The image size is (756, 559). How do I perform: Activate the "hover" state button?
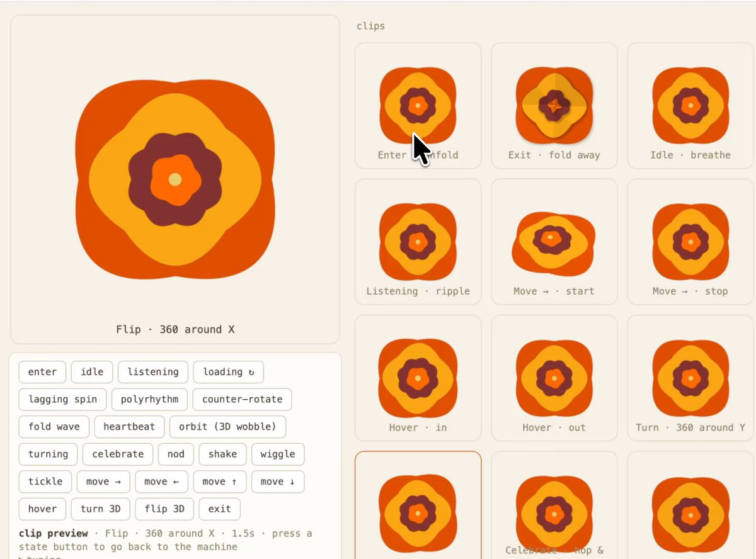[42, 509]
